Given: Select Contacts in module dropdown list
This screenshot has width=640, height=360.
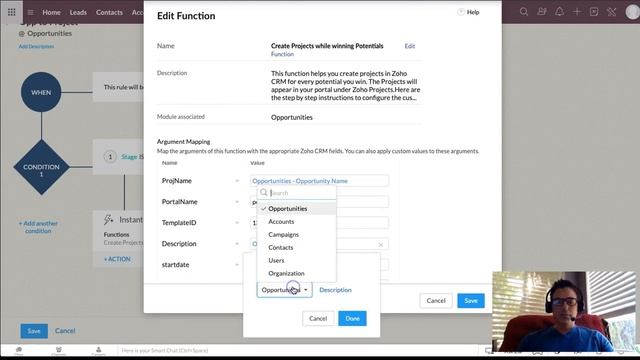Looking at the screenshot, I should pyautogui.click(x=297, y=247).
